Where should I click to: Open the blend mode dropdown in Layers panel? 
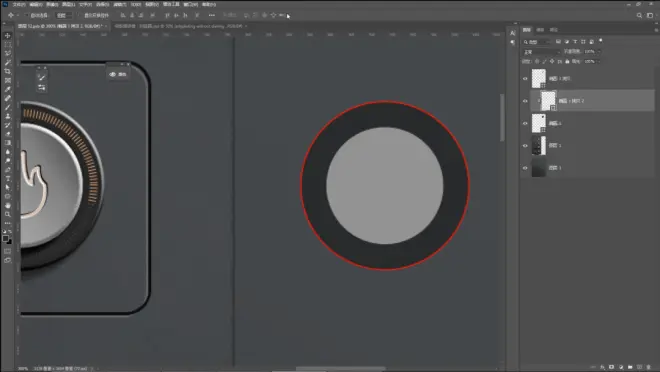(x=542, y=52)
